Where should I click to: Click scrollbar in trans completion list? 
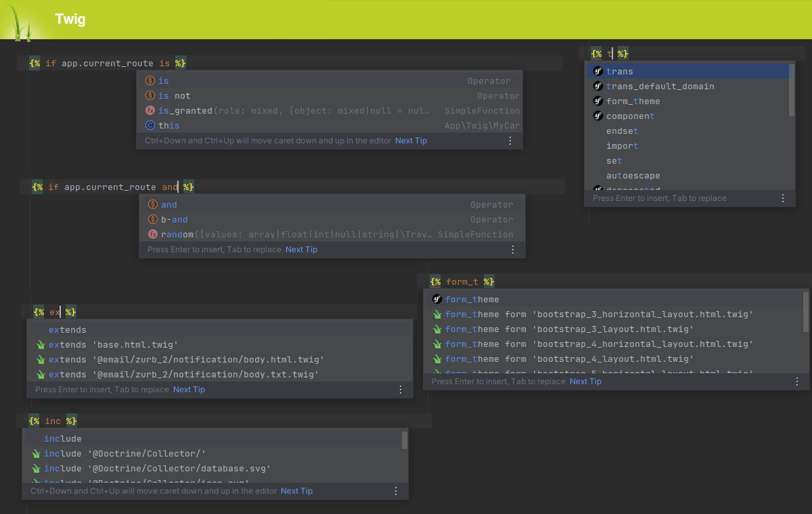pos(792,81)
